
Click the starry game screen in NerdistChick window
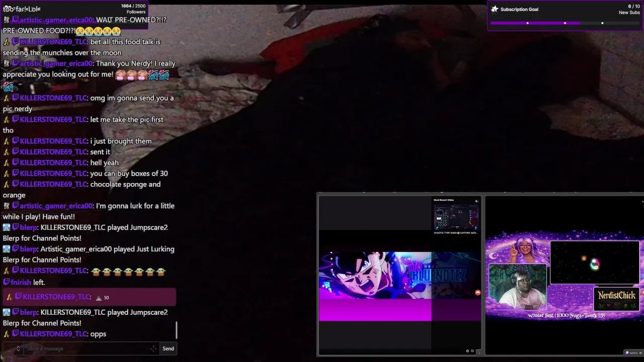click(595, 262)
